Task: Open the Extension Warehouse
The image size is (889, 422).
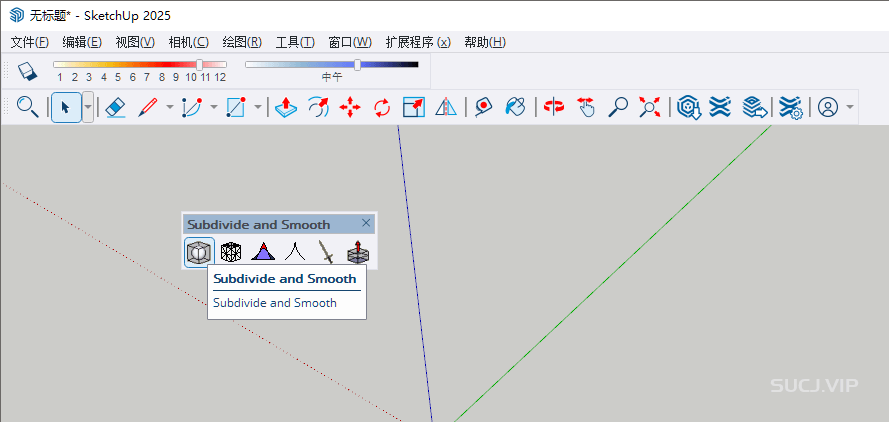Action: [x=720, y=107]
